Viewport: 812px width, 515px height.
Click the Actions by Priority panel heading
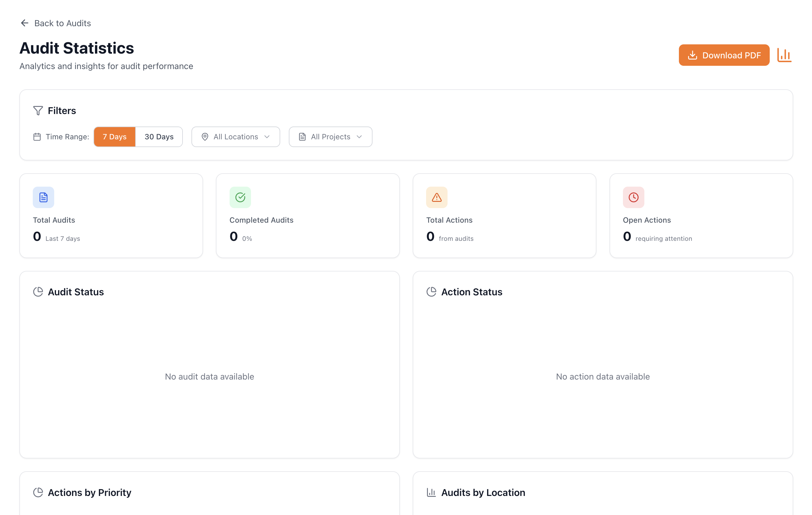coord(89,492)
